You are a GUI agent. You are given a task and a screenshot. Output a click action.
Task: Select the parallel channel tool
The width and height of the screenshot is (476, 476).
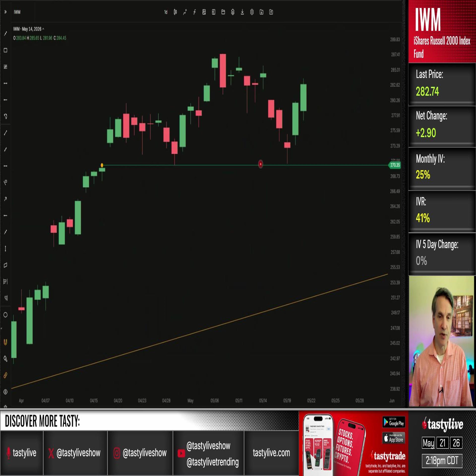pos(5,67)
